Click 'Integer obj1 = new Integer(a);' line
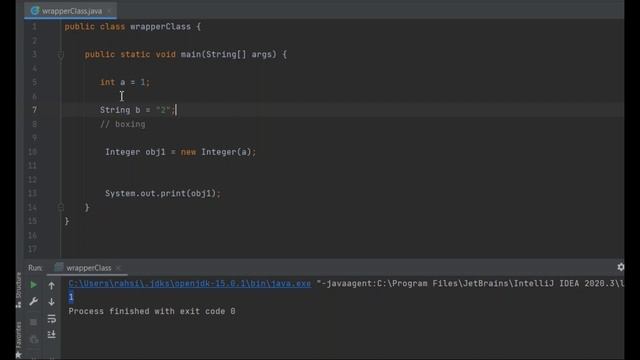640x360 pixels. point(180,152)
